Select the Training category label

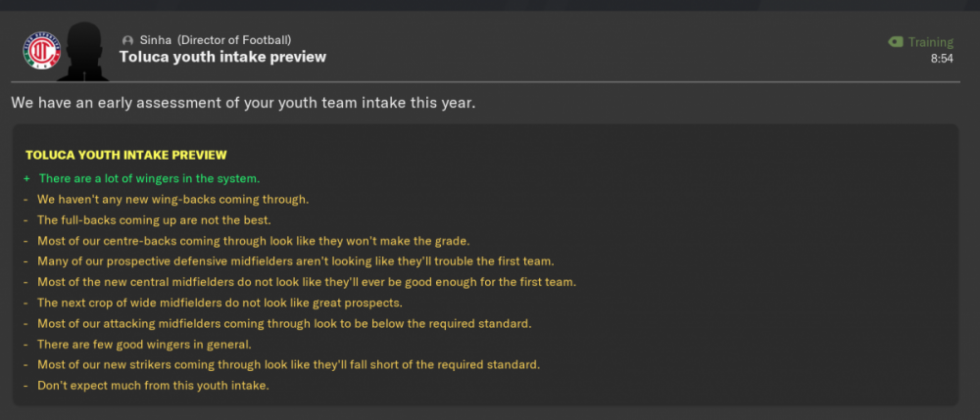tap(931, 42)
